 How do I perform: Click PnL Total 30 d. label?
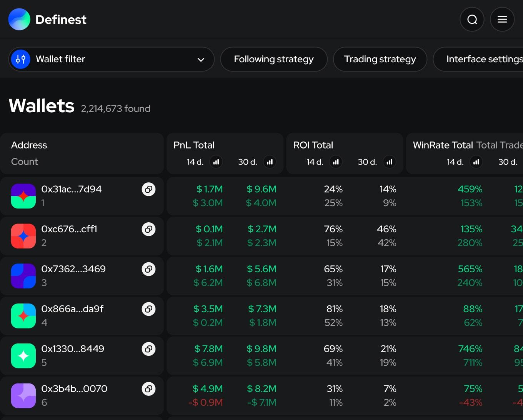(x=248, y=162)
